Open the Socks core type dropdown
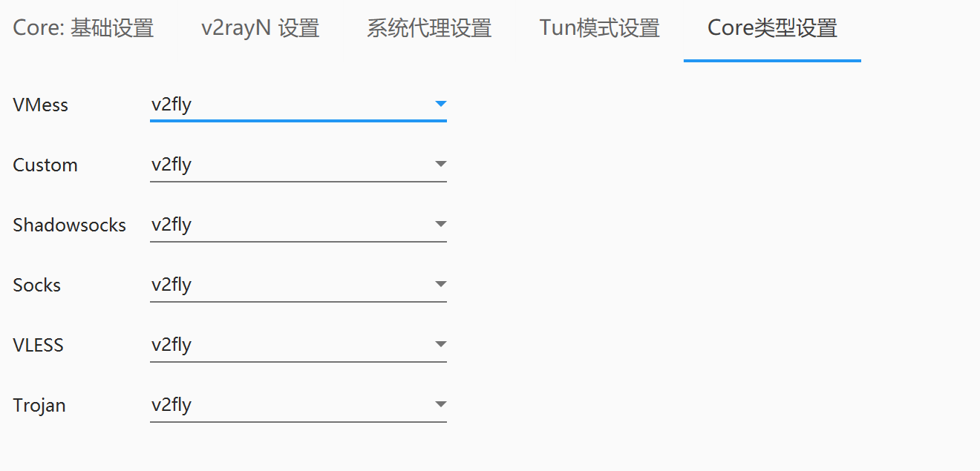This screenshot has width=980, height=471. coord(297,284)
